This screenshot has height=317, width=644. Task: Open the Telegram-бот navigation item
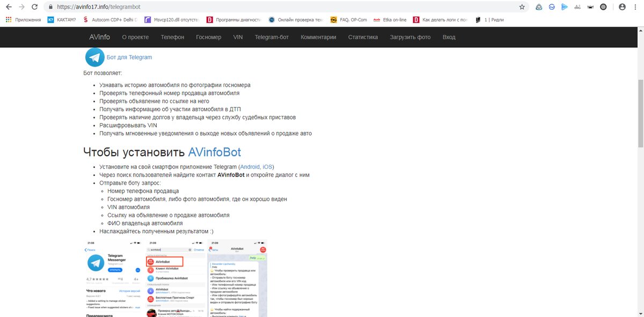pyautogui.click(x=272, y=37)
